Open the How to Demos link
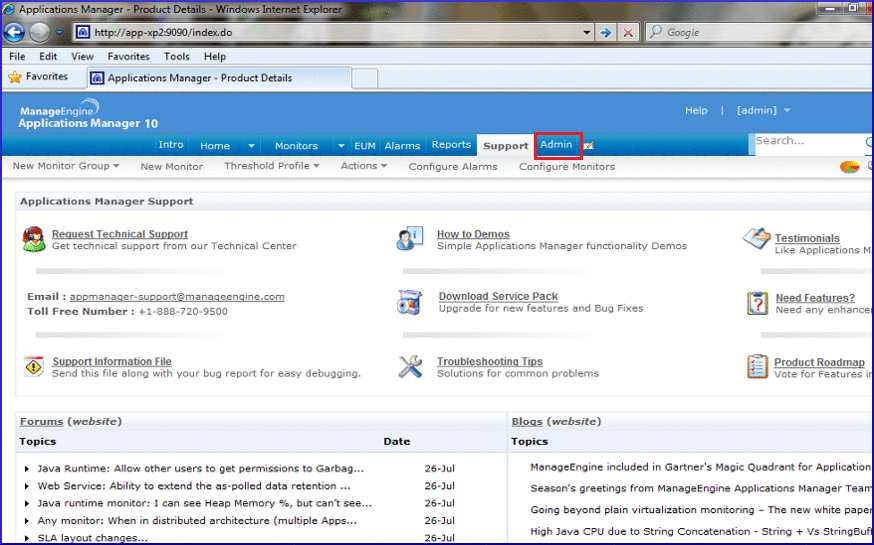This screenshot has height=545, width=874. [473, 234]
